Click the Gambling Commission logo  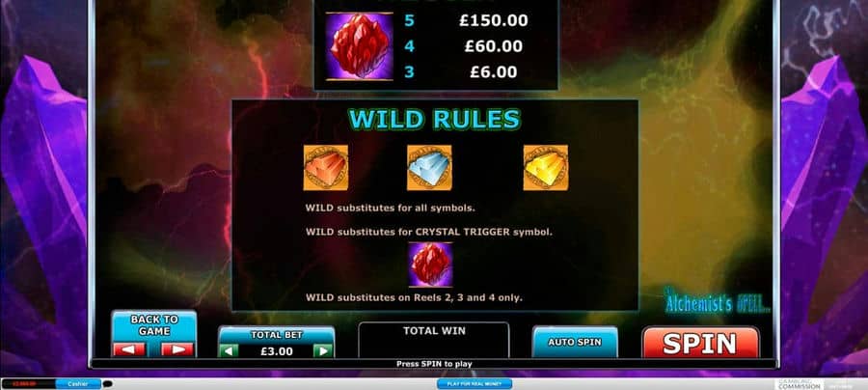[x=800, y=384]
